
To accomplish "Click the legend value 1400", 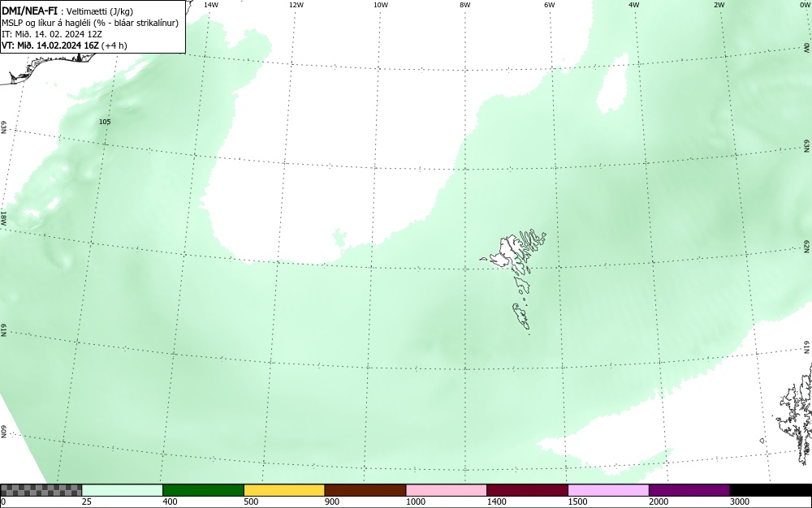I will coord(496,502).
